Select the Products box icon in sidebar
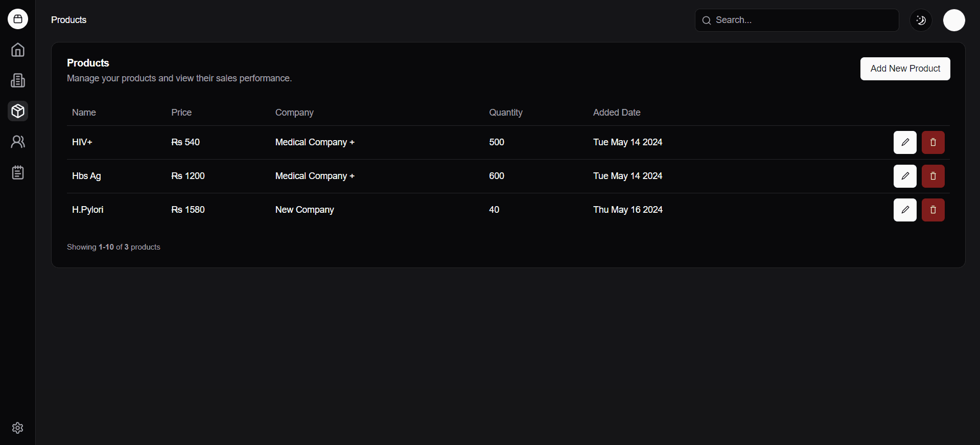The height and width of the screenshot is (445, 980). tap(18, 111)
